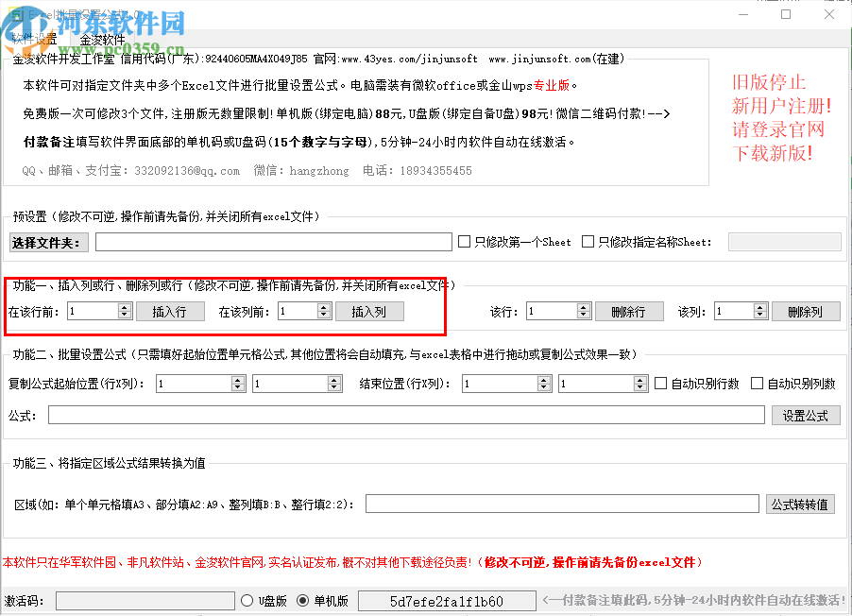Select the U盘版 radio button
852x616 pixels.
click(x=247, y=600)
